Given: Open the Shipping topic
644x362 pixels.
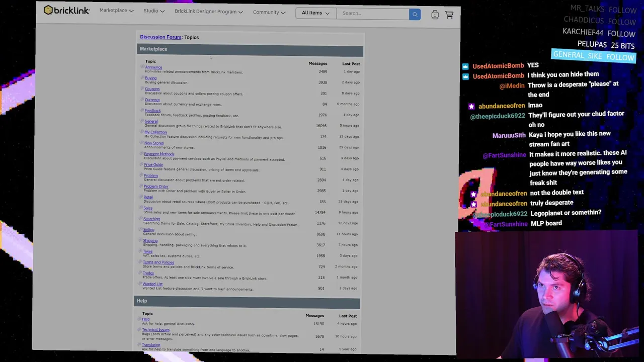Looking at the screenshot, I should [150, 240].
